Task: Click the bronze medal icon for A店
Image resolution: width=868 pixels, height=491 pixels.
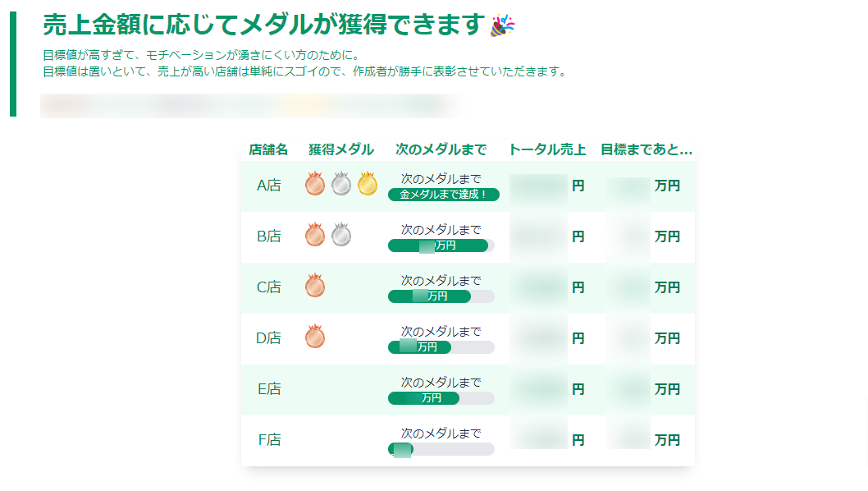Action: click(316, 184)
